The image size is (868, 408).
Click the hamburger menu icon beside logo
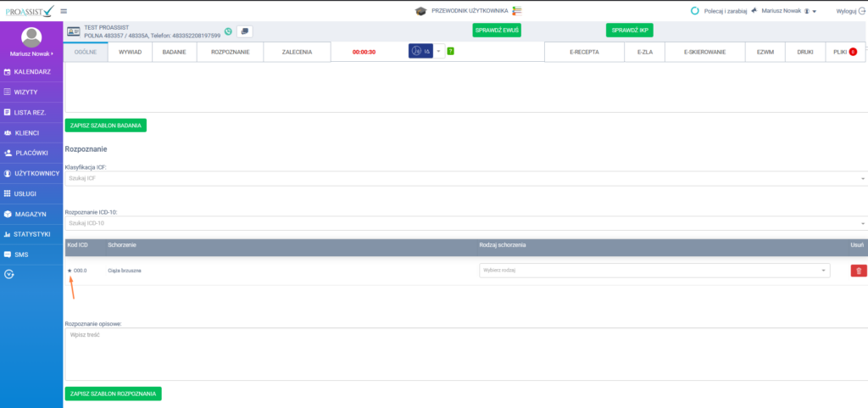pos(64,11)
